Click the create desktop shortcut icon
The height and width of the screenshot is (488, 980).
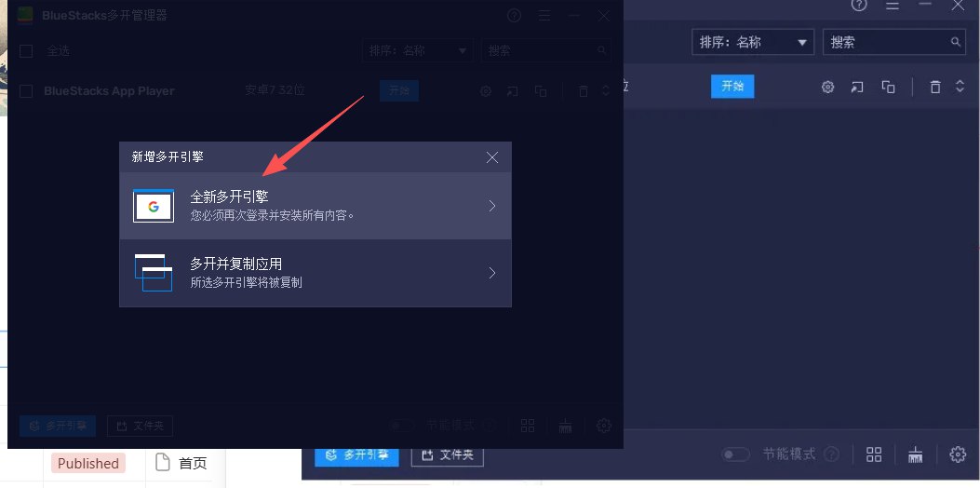click(x=857, y=87)
